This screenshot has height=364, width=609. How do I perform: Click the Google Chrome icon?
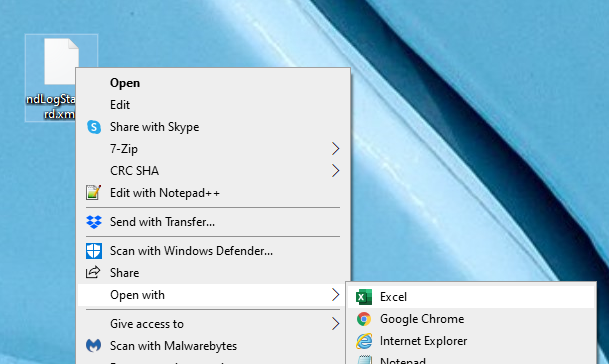click(x=364, y=319)
